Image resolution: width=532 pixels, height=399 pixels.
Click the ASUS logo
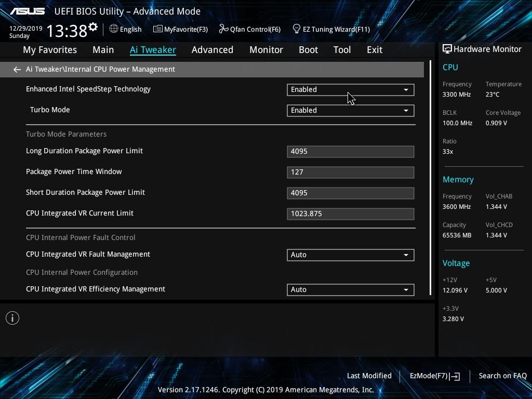(27, 11)
